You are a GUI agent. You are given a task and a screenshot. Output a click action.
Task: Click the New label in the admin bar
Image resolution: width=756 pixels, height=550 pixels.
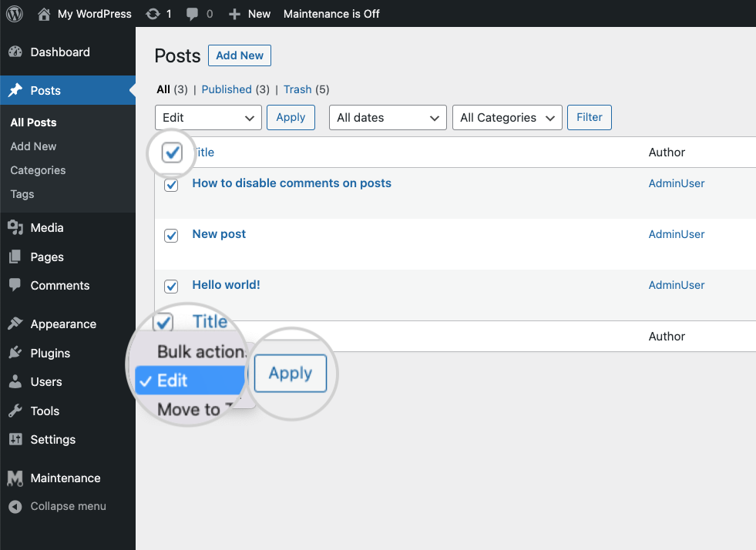tap(259, 14)
